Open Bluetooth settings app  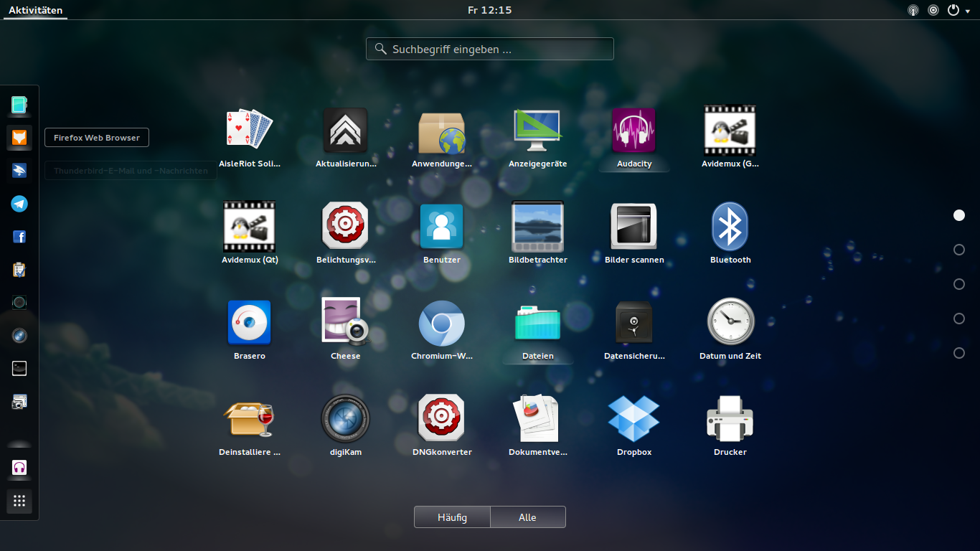[x=730, y=227]
